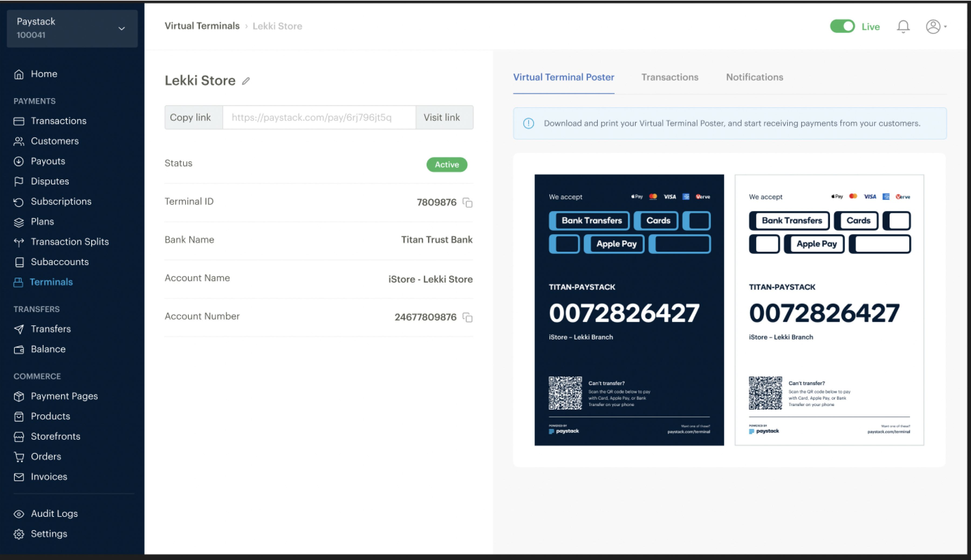Screen dimensions: 971x560
Task: Click the Transfers paper-plane icon
Action: click(19, 329)
